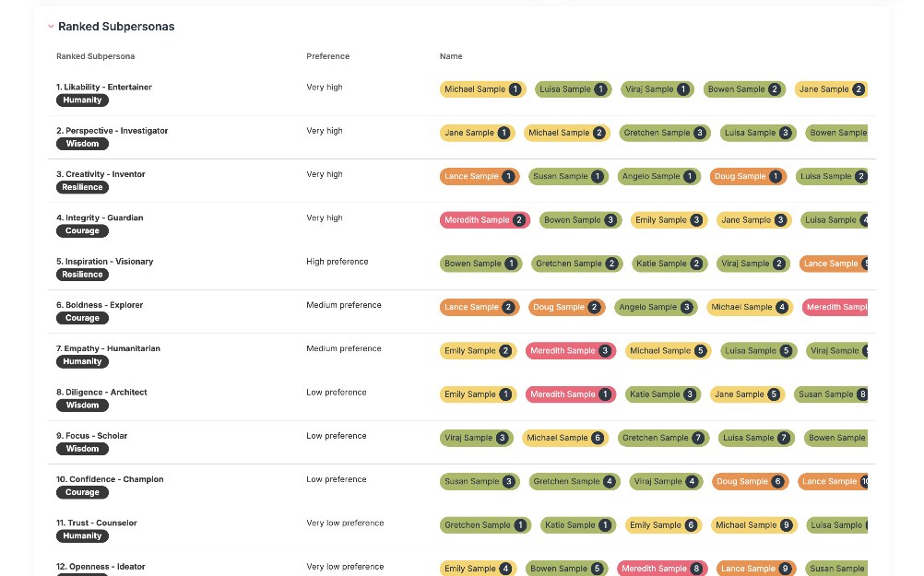Select the Confidence - Champion row title
The image size is (924, 576).
point(110,479)
